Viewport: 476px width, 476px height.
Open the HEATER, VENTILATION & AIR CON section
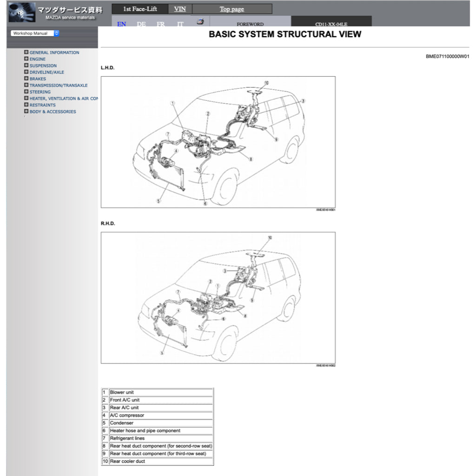[x=62, y=99]
